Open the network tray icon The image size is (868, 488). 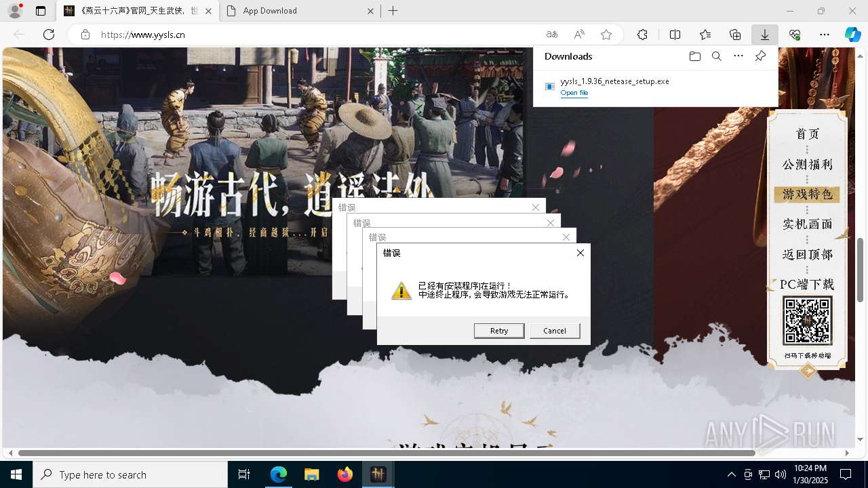click(x=764, y=474)
